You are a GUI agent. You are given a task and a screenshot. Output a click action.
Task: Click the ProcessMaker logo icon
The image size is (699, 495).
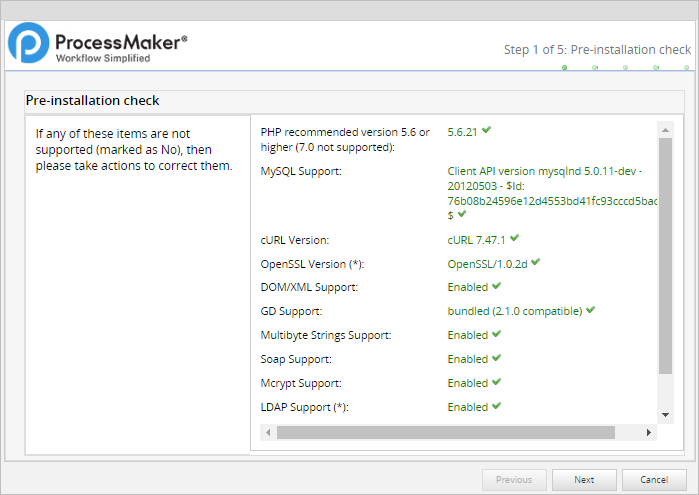[x=29, y=45]
